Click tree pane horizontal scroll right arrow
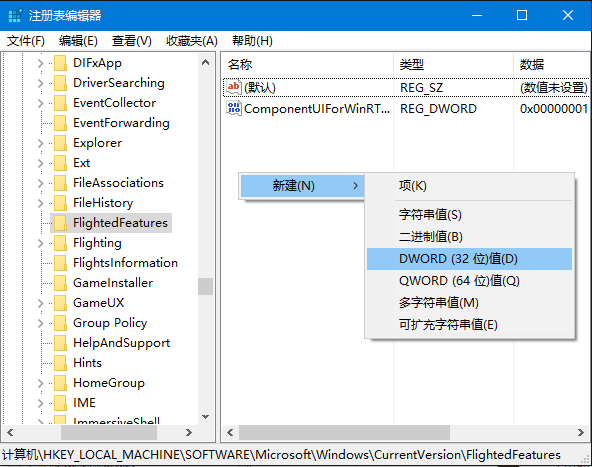592x467 pixels. 189,432
